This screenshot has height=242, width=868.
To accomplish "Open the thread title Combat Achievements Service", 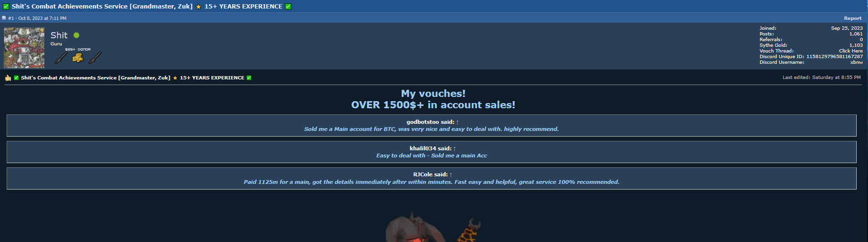I will pos(102,7).
